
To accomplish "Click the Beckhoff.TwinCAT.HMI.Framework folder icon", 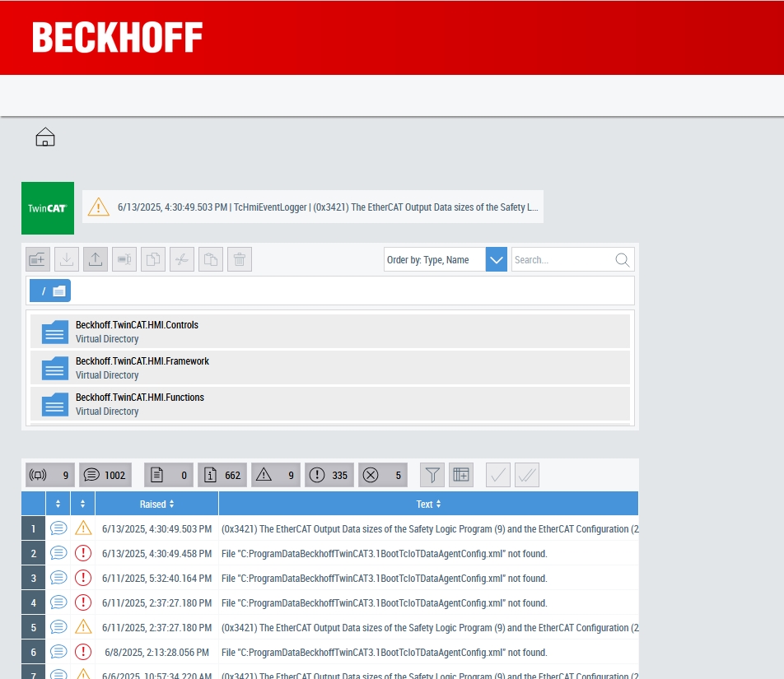I will (54, 368).
